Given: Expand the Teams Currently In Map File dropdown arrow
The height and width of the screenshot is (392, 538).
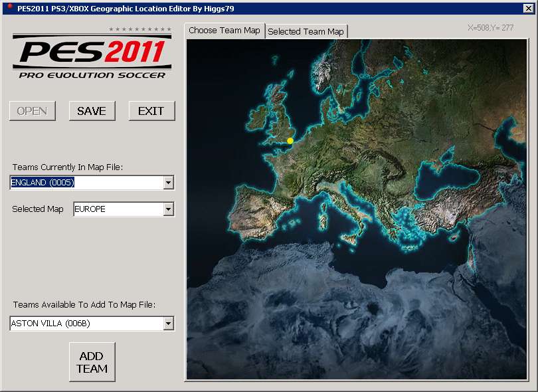Looking at the screenshot, I should (x=168, y=183).
